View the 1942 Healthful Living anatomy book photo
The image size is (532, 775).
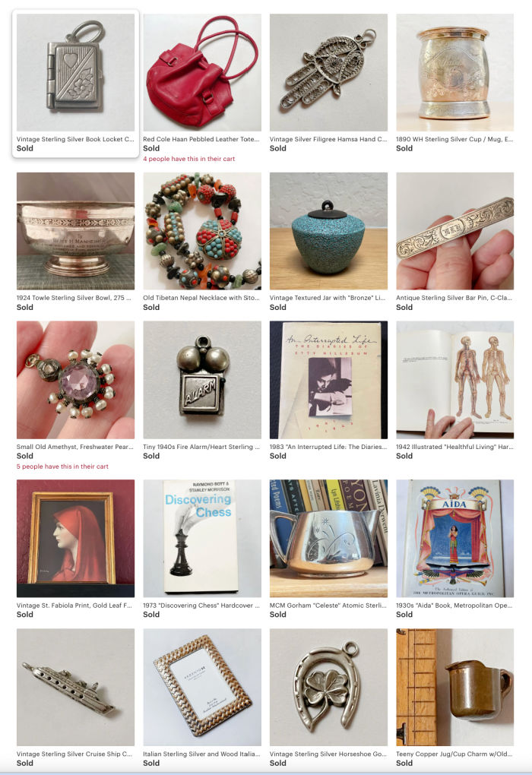tap(455, 380)
